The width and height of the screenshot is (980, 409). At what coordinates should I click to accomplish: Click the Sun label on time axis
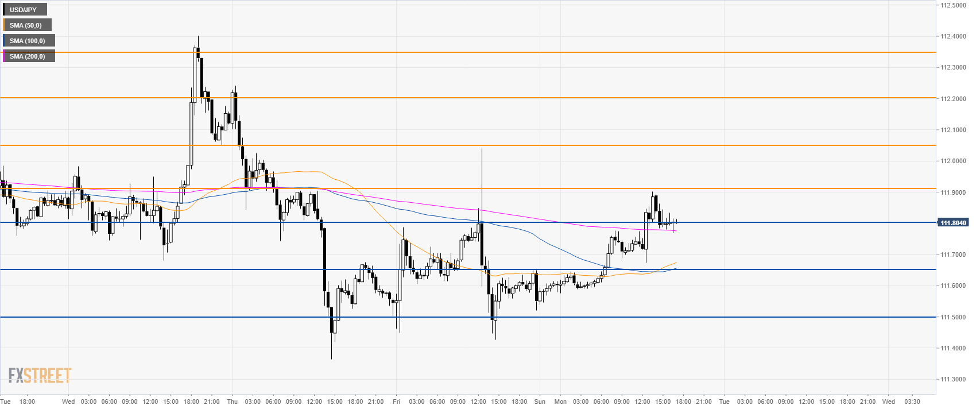pyautogui.click(x=540, y=402)
